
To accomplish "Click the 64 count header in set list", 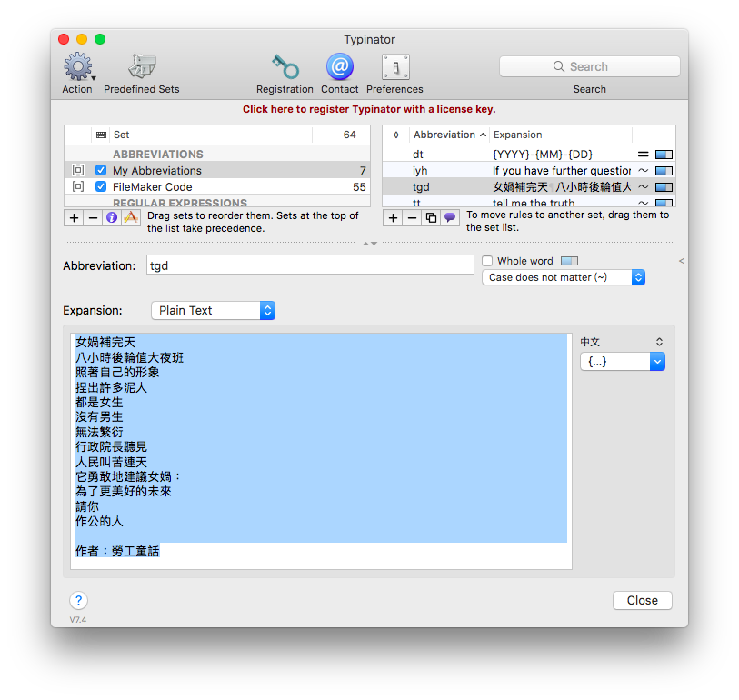I will pos(341,135).
